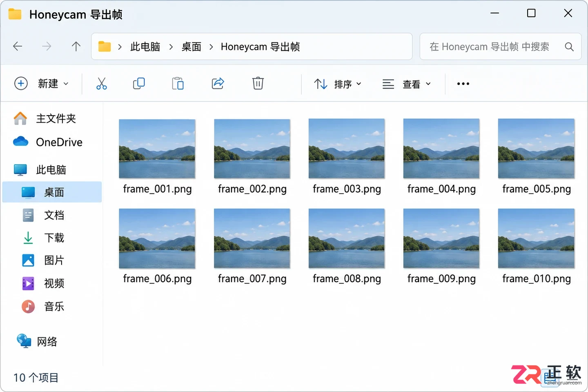Viewport: 588px width, 392px height.
Task: Select 桌面 in the address breadcrumb
Action: (191, 47)
